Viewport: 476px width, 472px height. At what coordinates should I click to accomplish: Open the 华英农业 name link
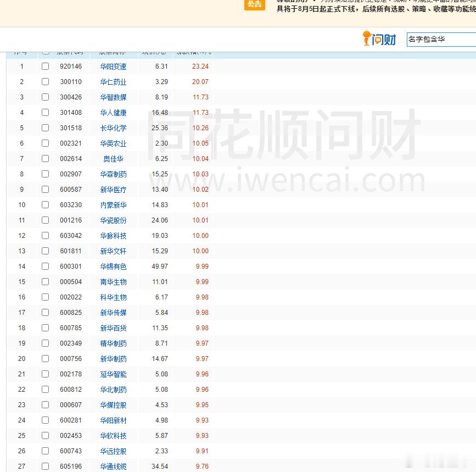click(113, 143)
